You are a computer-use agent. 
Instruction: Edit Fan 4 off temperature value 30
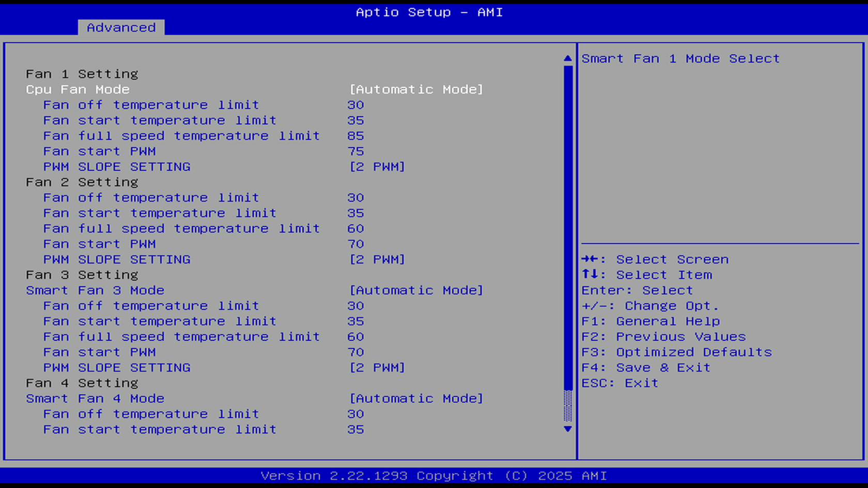point(355,414)
